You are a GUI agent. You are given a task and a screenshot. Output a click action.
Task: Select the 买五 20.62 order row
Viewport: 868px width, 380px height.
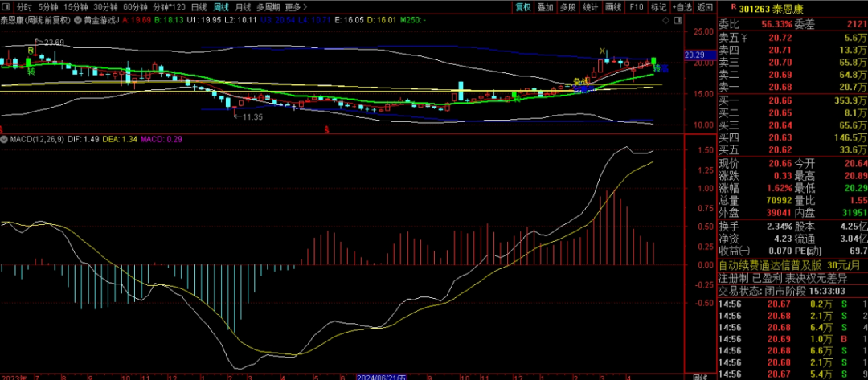(792, 149)
